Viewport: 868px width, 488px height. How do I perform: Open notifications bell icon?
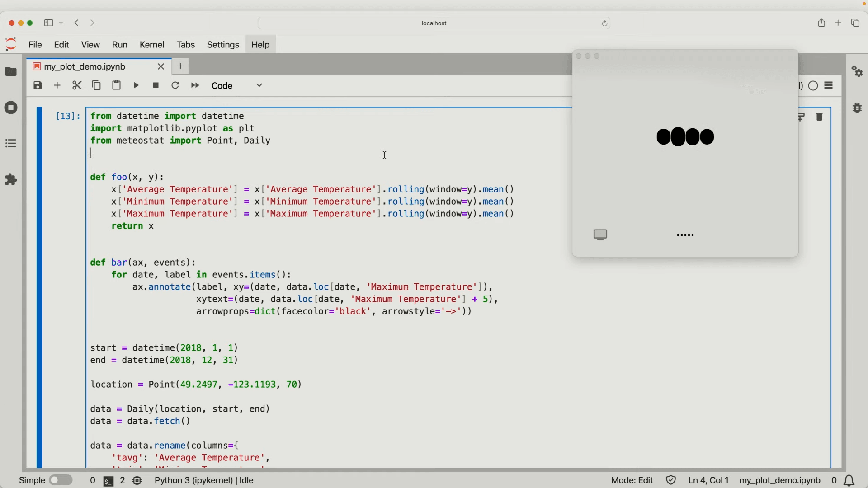[x=850, y=481]
